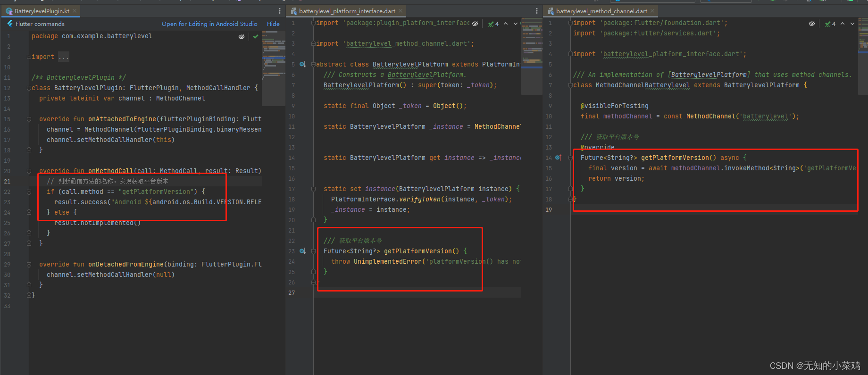Click the Kotlin file icon on BatterylevelPlugin.kt tab
Image resolution: width=868 pixels, height=375 pixels.
pos(9,11)
